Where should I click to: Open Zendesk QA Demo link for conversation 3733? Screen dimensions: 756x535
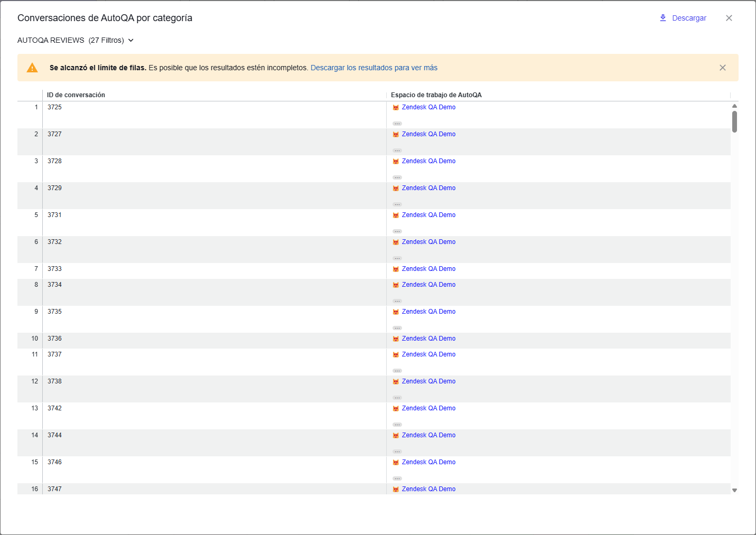(428, 269)
